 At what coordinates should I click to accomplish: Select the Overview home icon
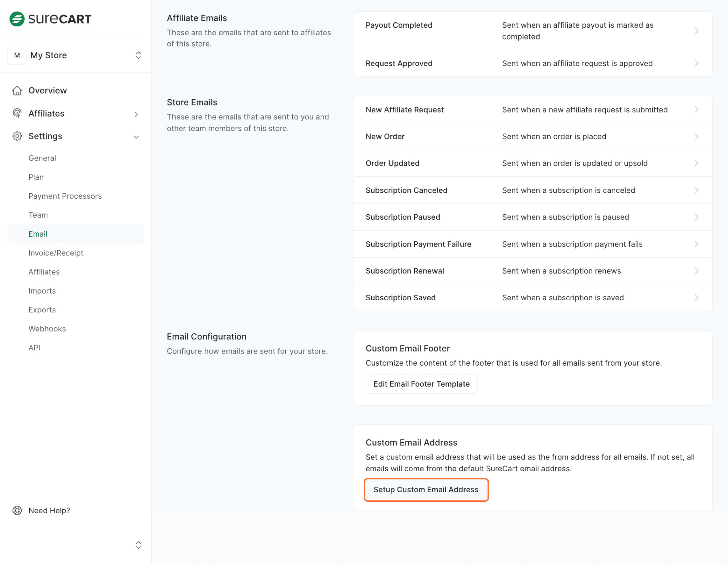click(x=17, y=90)
